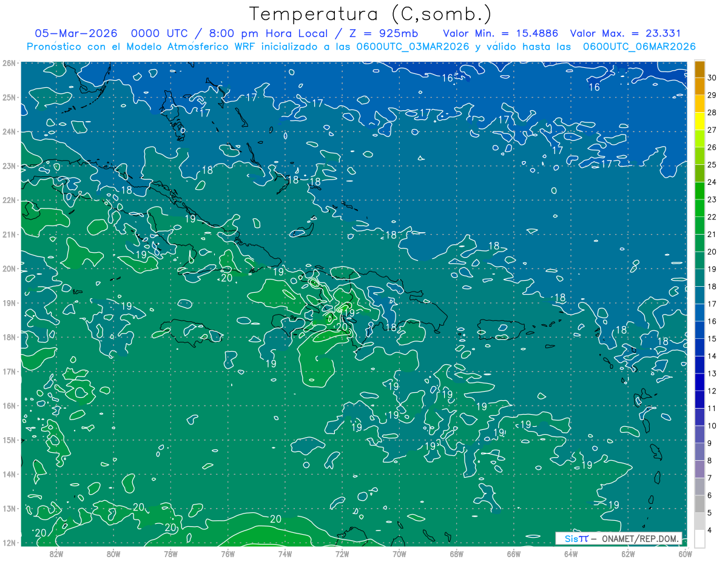Pick the teal swatch between 18 and 19
728x562 pixels.
[x=699, y=278]
